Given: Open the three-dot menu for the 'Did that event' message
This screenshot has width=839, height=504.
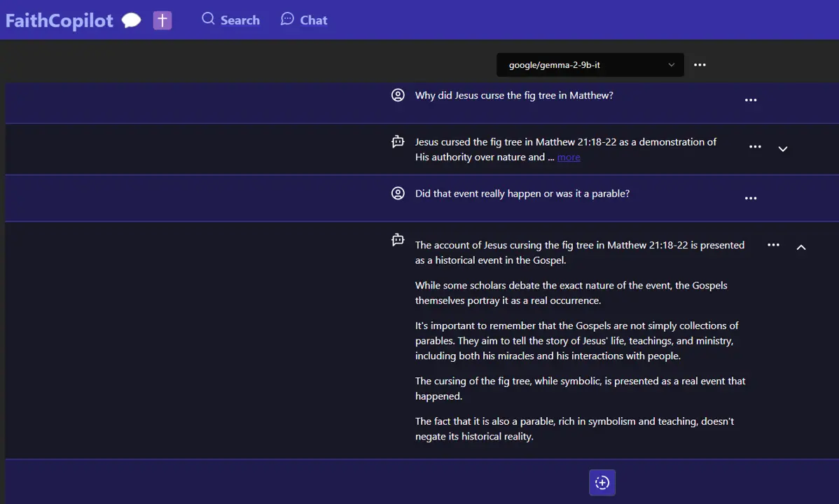Looking at the screenshot, I should point(751,198).
